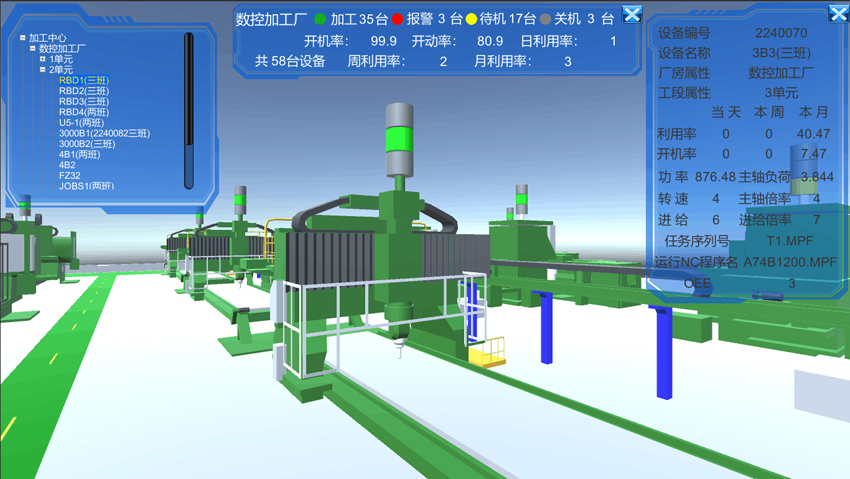Click the gray 关机 status indicator
Screen dimensions: 850x479
click(545, 19)
